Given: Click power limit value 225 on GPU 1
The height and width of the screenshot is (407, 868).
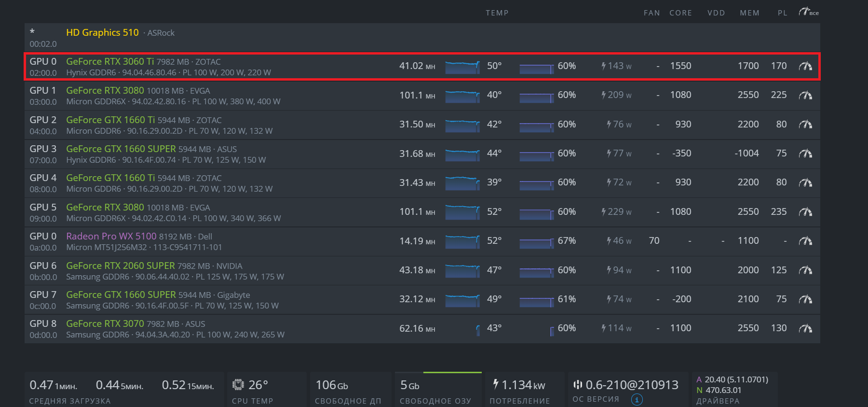Looking at the screenshot, I should click(x=778, y=95).
